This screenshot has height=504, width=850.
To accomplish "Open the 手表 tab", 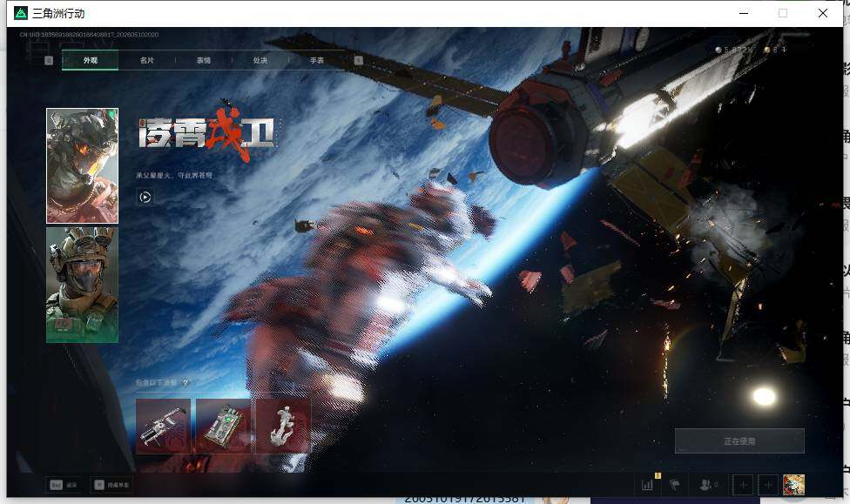I will point(317,60).
